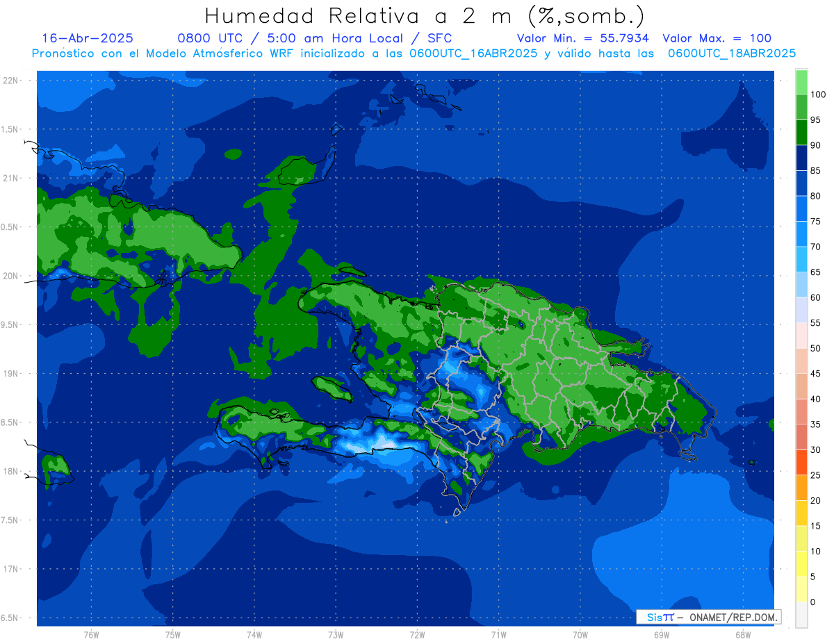Click the legend value '95'
Screen dimensions: 834x644
815,120
